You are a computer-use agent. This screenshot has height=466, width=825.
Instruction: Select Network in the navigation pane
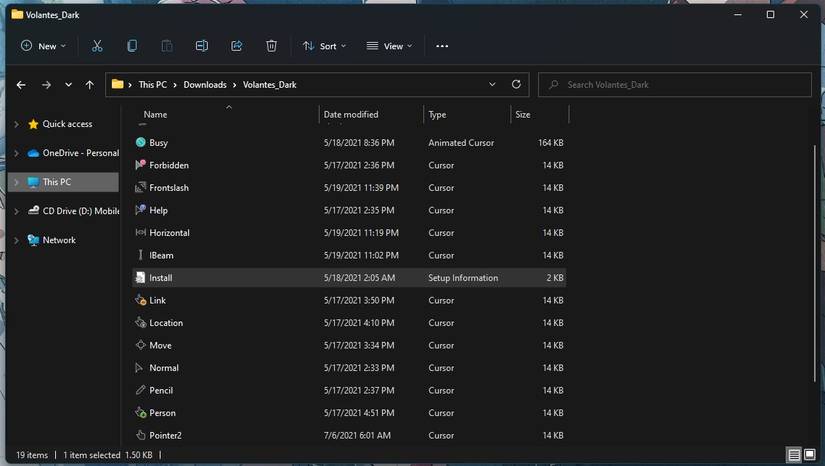tap(59, 240)
